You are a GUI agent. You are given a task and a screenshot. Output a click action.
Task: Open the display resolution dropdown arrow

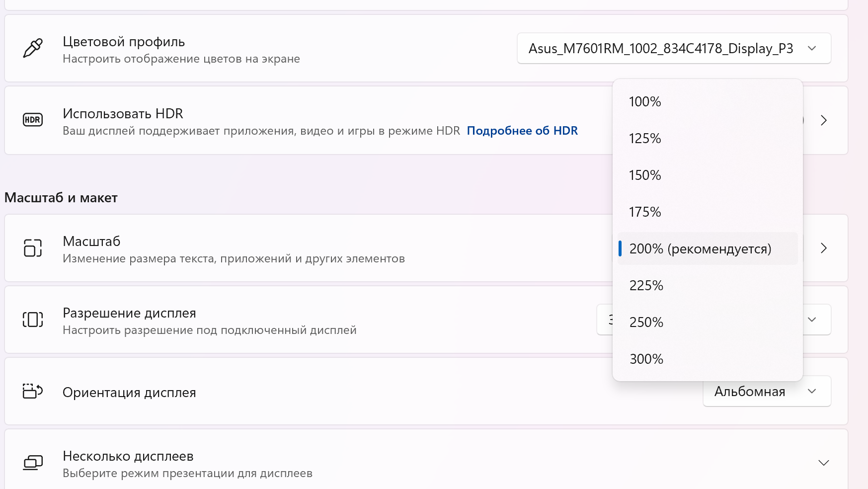point(812,320)
